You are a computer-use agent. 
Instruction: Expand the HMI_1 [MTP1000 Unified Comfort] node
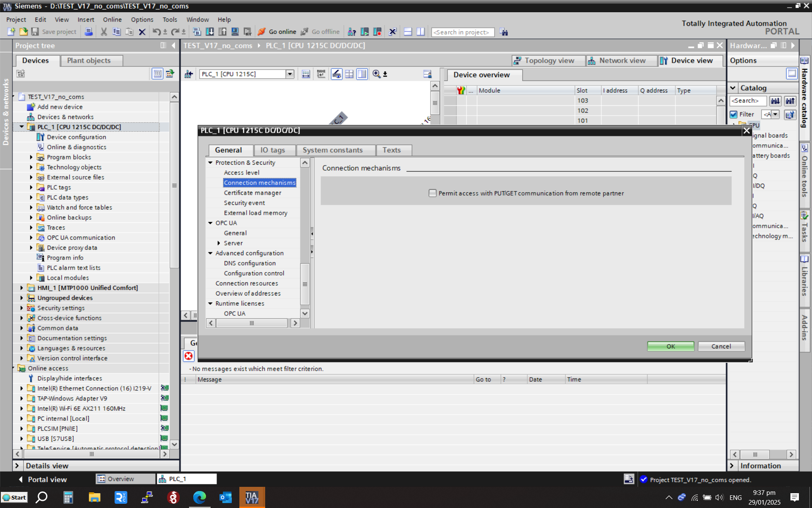click(x=22, y=288)
